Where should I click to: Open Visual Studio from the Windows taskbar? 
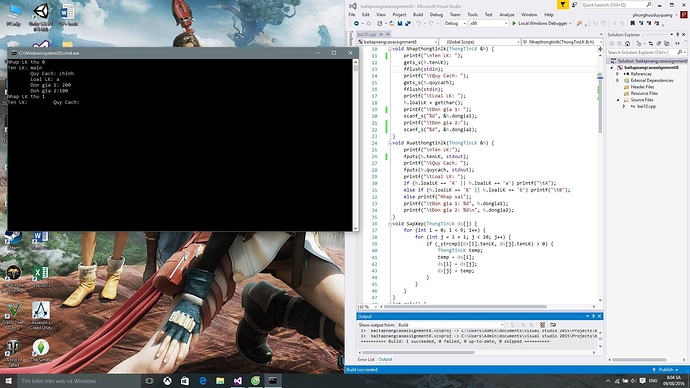pos(238,381)
